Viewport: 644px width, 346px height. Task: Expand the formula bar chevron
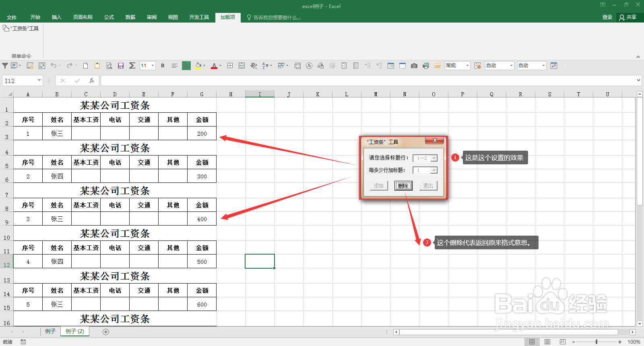[x=639, y=81]
